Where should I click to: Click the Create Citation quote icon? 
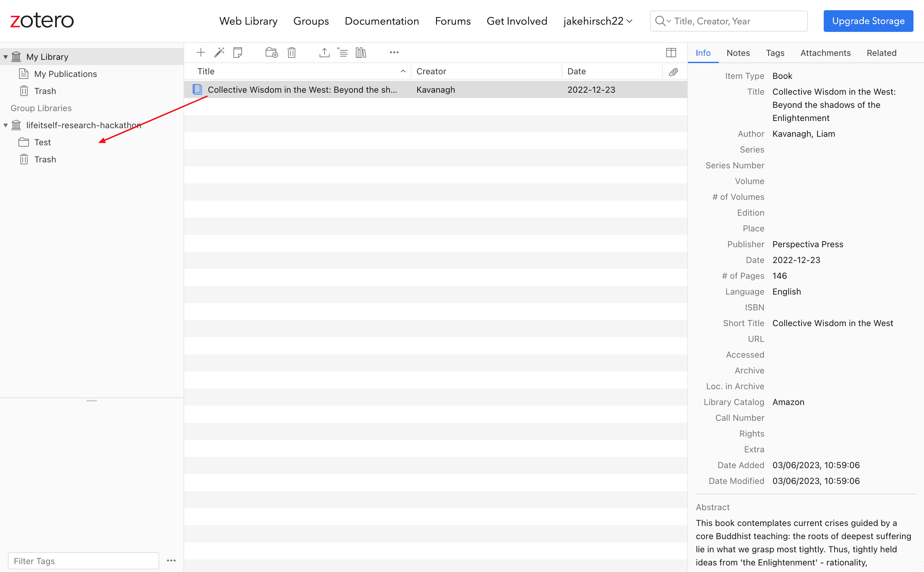(x=343, y=52)
